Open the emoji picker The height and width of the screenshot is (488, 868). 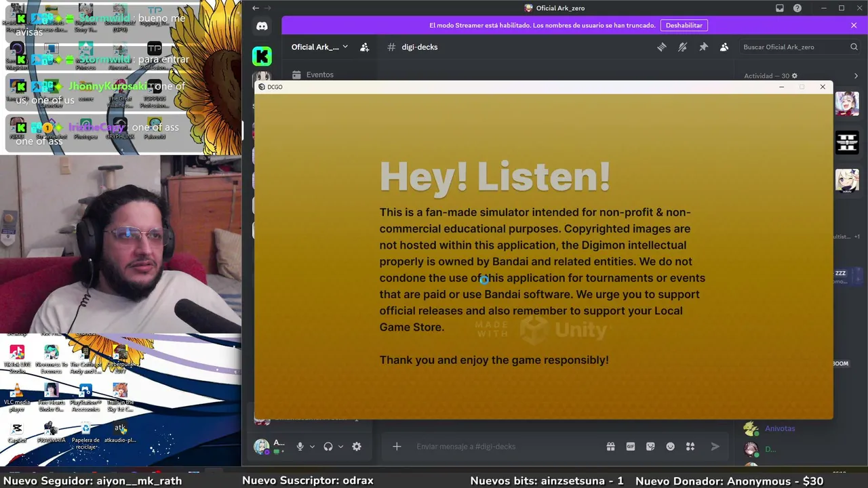click(671, 447)
